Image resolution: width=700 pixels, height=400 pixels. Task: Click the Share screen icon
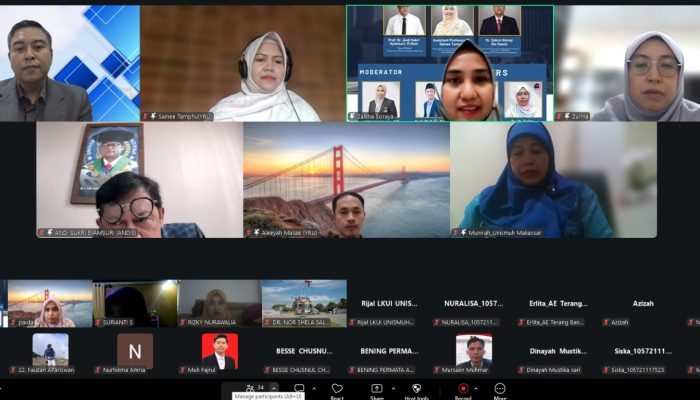[377, 388]
